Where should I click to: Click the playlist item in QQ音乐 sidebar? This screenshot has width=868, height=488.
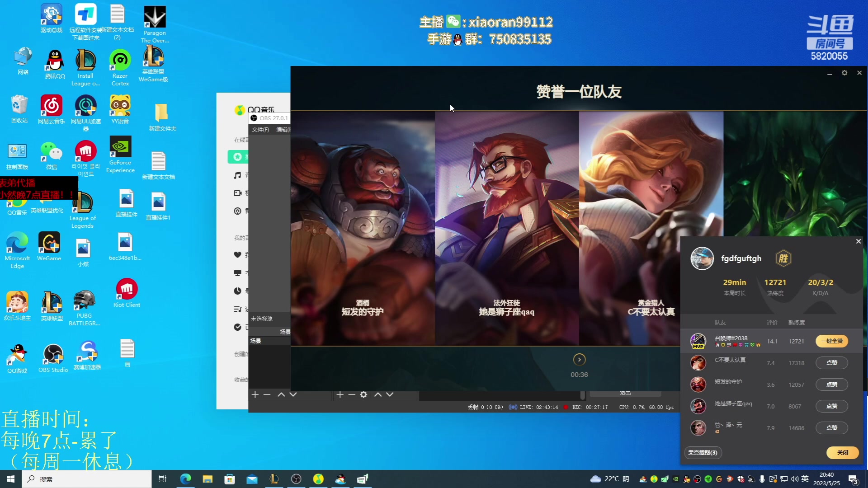point(237,309)
